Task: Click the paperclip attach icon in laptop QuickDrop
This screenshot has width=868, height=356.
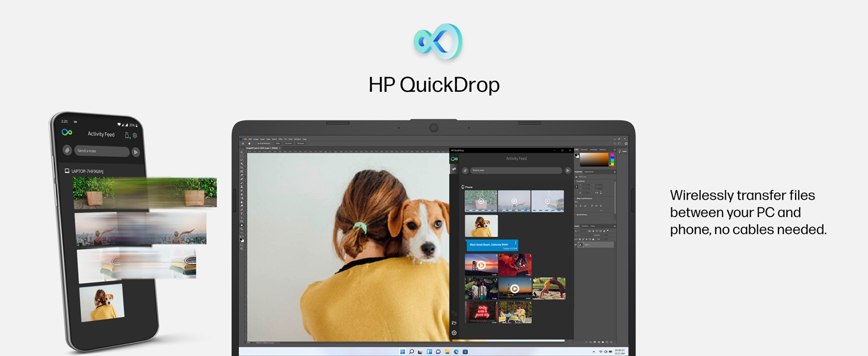Action: [x=465, y=170]
